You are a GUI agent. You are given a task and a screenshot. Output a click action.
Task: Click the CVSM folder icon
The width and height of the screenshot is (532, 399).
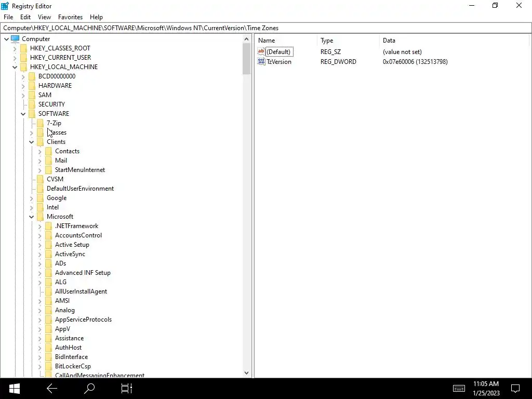(x=41, y=179)
